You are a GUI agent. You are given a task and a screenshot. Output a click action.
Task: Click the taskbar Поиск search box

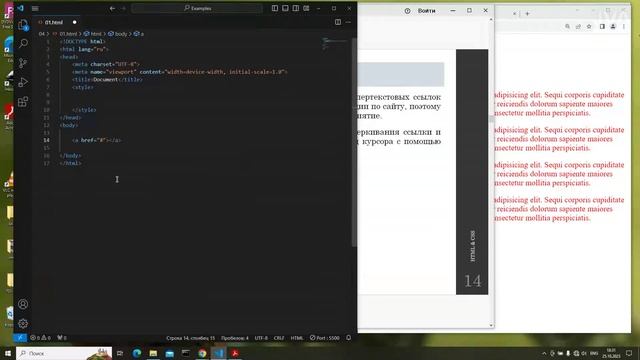pos(64,353)
